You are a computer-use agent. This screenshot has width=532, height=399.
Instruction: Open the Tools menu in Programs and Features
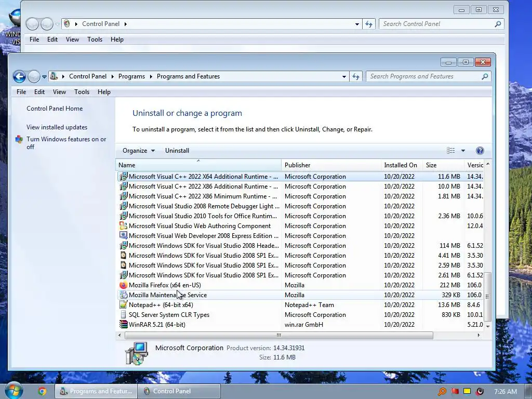(x=82, y=92)
